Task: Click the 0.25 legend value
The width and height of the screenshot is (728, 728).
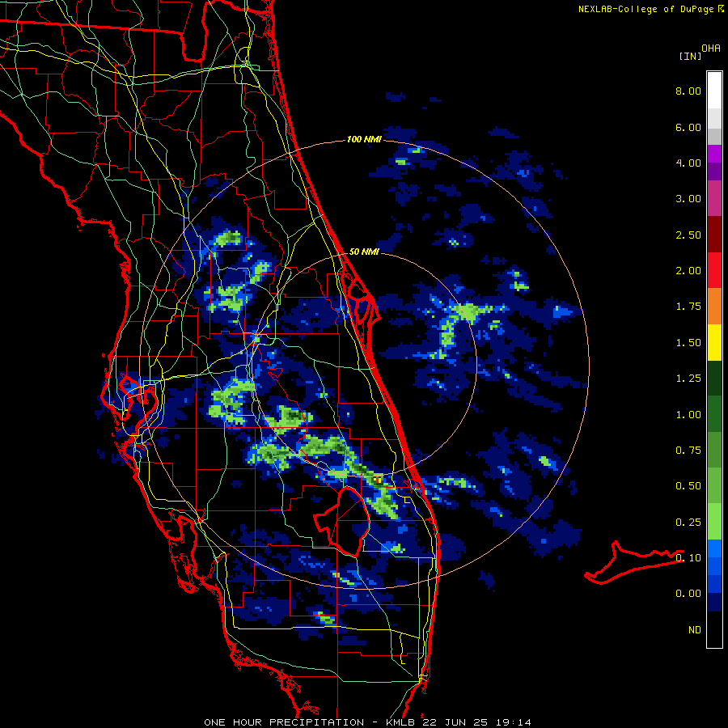Action: point(688,523)
